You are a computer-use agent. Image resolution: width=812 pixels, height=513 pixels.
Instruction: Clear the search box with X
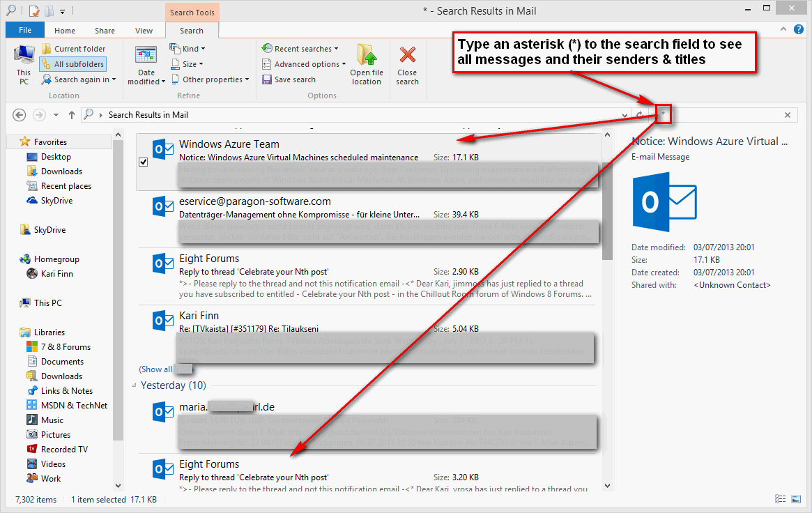tap(788, 115)
